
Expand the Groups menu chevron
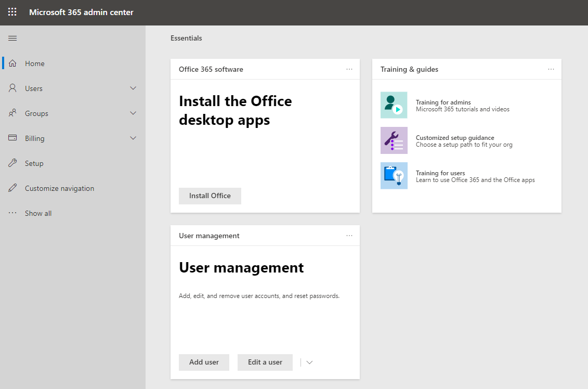coord(133,113)
